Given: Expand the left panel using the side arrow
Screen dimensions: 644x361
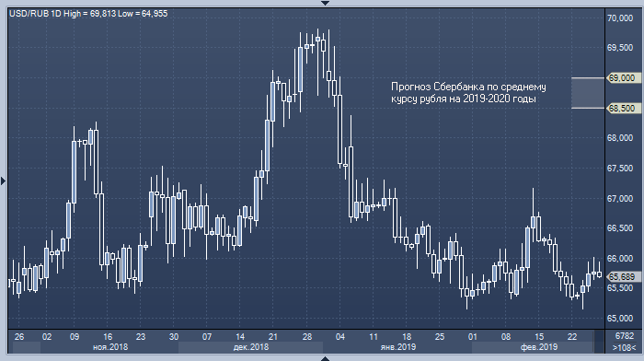Looking at the screenshot, I should [x=4, y=180].
